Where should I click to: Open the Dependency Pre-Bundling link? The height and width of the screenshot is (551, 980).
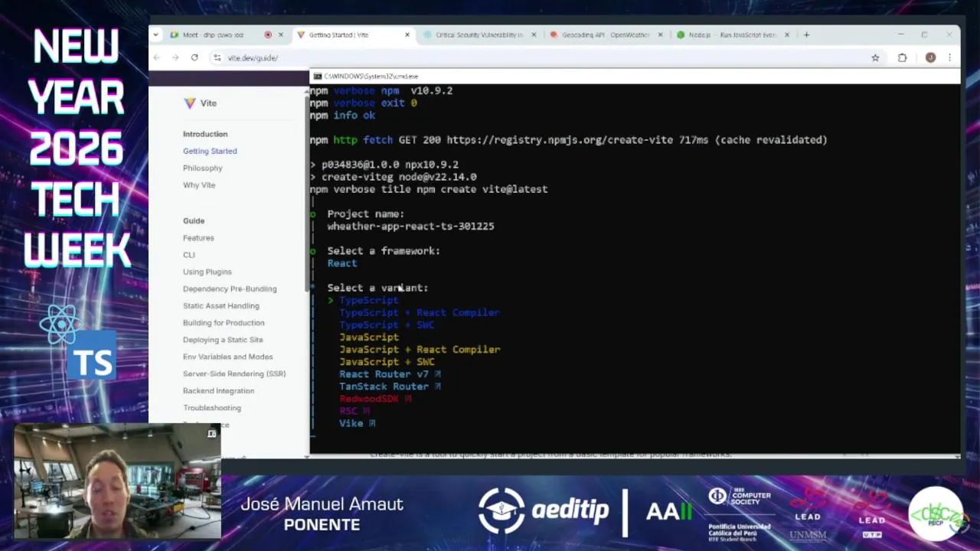[230, 289]
